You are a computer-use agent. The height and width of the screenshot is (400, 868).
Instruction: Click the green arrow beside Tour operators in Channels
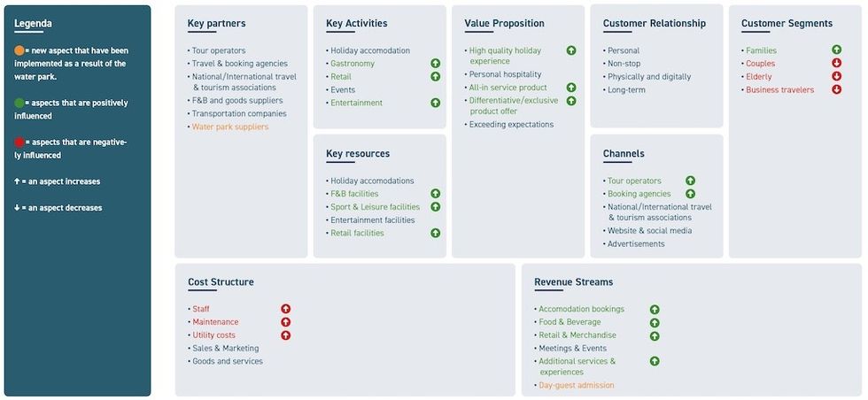[x=690, y=181]
